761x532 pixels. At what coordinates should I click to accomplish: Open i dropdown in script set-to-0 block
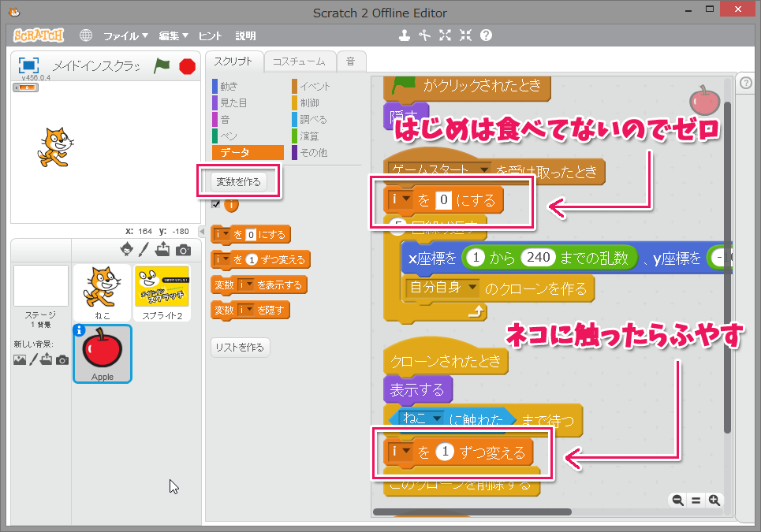(401, 199)
